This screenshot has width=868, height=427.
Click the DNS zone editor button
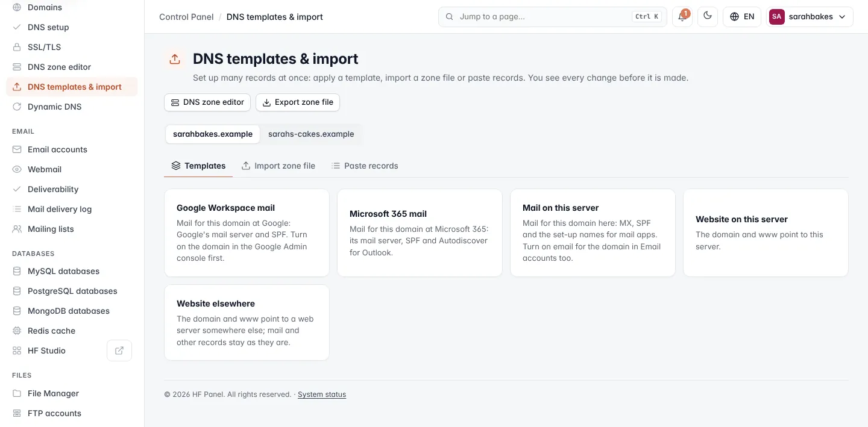click(207, 102)
